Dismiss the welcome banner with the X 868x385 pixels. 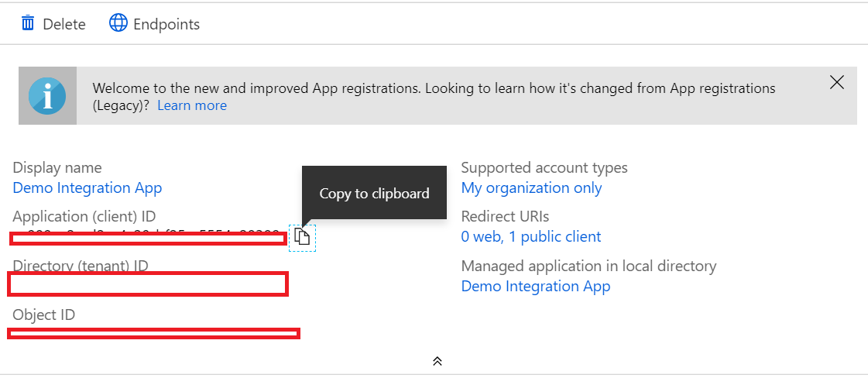coord(836,83)
